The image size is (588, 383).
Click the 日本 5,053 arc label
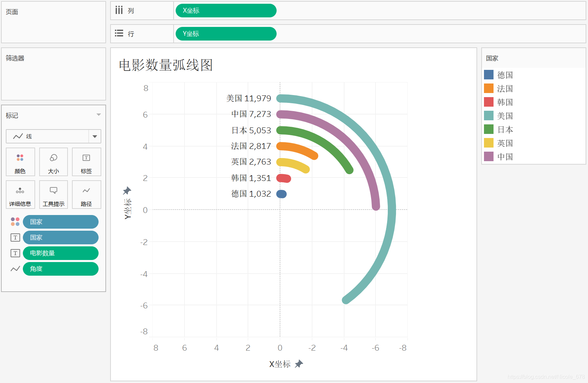coord(251,131)
